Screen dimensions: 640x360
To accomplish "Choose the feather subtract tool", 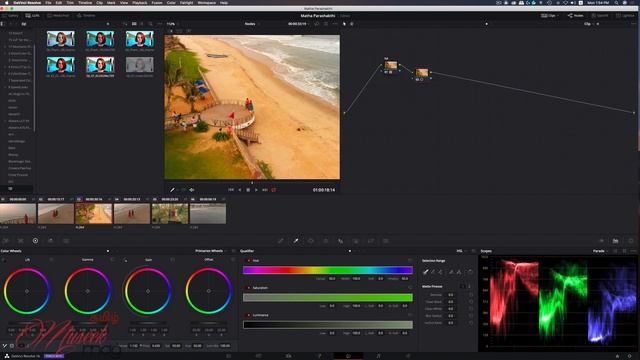I will coord(451,272).
